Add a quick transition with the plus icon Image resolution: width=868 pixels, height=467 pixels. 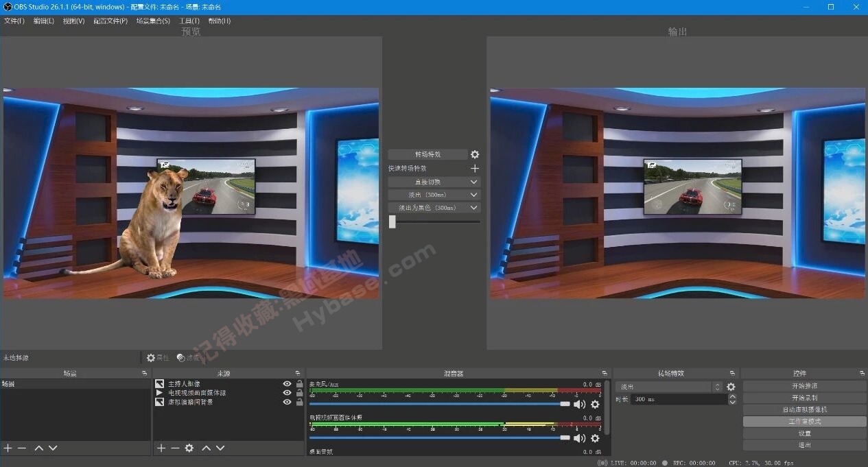point(474,168)
